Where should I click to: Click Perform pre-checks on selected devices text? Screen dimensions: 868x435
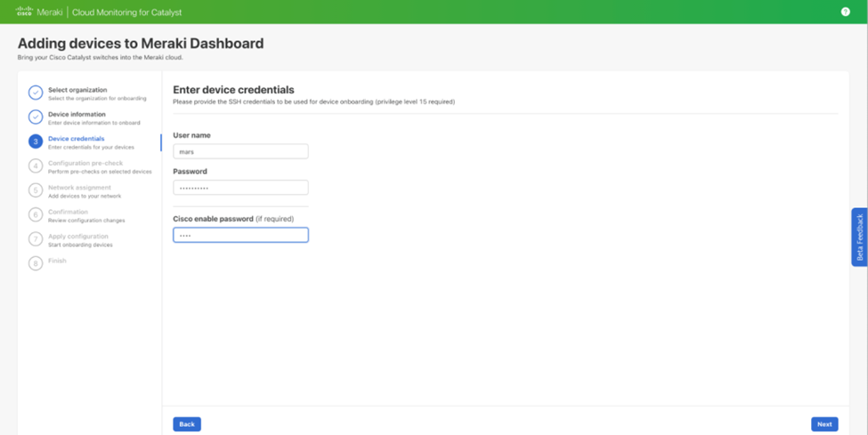100,172
